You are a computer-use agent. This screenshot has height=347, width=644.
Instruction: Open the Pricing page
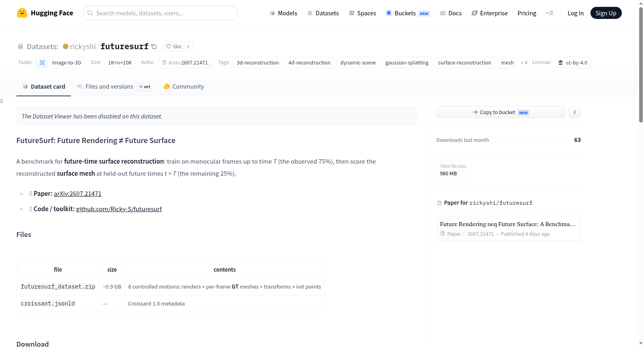pyautogui.click(x=527, y=13)
